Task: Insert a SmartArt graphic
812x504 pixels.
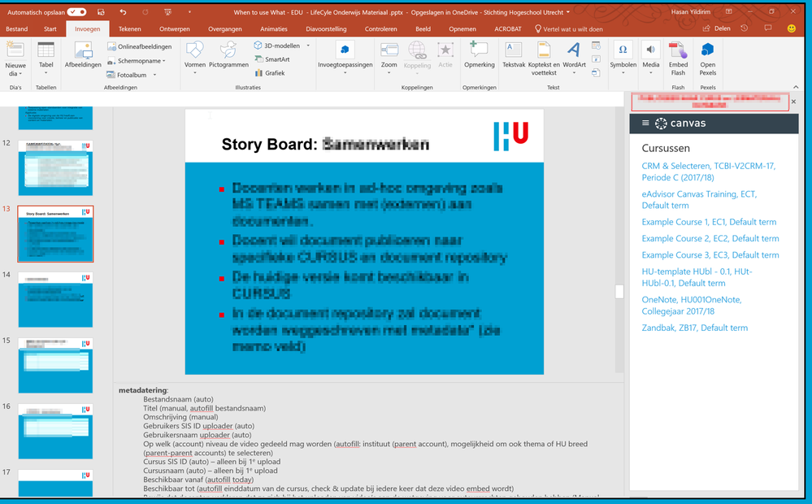Action: coord(271,59)
